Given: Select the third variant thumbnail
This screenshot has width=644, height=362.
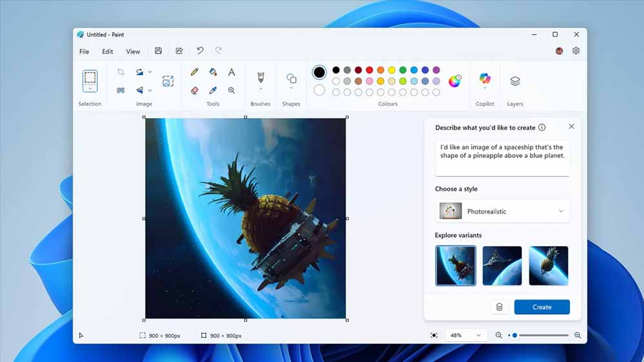Looking at the screenshot, I should pyautogui.click(x=549, y=265).
